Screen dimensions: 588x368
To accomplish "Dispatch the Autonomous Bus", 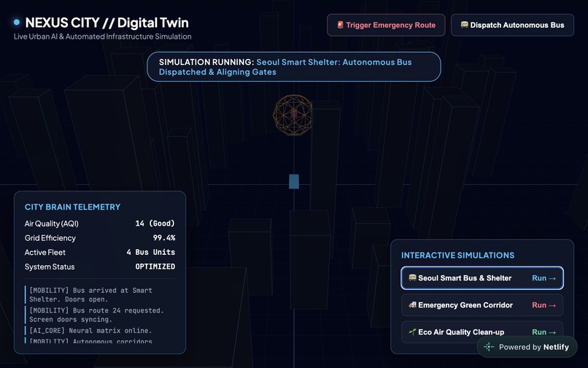I will tap(512, 25).
